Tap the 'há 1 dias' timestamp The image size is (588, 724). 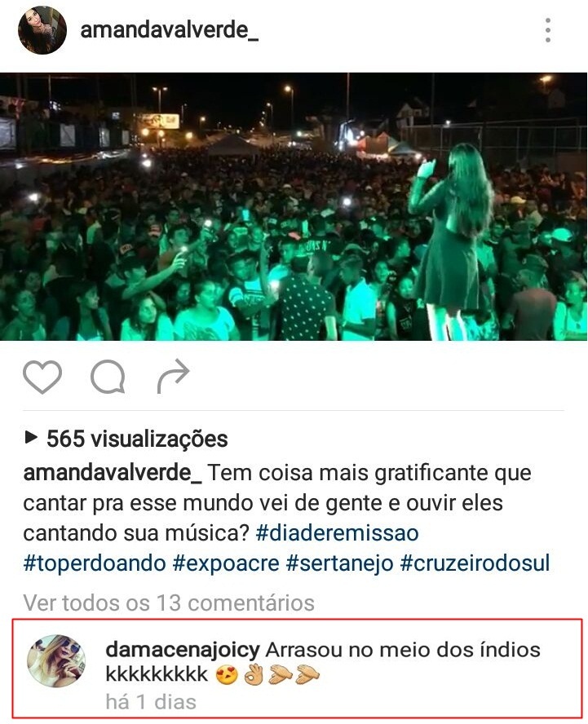[x=151, y=702]
